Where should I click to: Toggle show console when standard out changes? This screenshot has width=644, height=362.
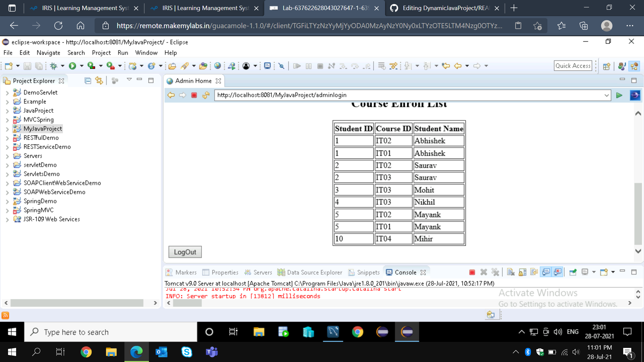click(x=546, y=272)
